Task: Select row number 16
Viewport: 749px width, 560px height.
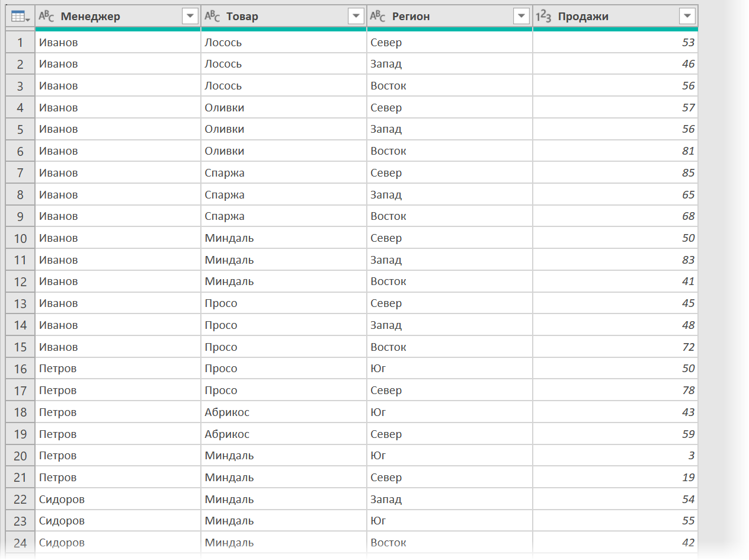Action: pos(21,369)
